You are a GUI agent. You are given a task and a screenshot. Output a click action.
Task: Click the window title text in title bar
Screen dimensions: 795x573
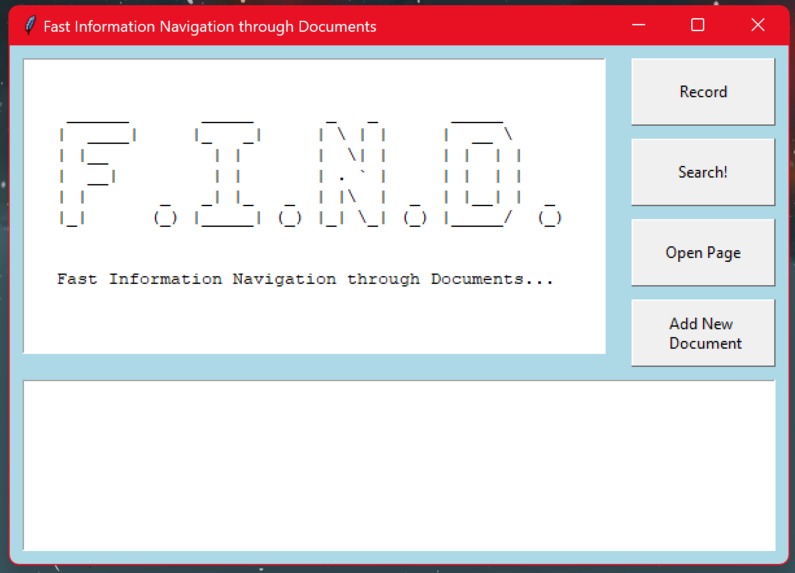(x=209, y=26)
